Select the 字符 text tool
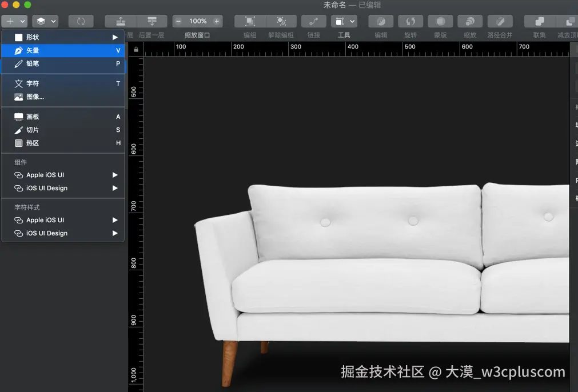 63,83
